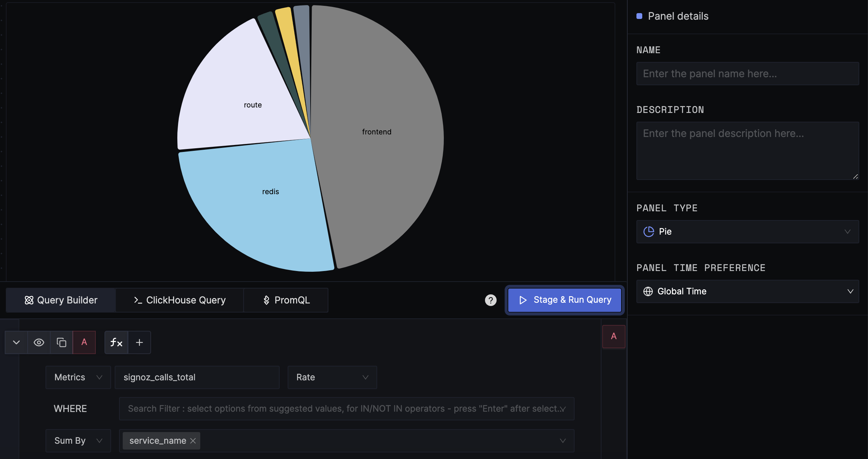The image size is (868, 459).
Task: Click the WHERE search filter input field
Action: coord(344,408)
